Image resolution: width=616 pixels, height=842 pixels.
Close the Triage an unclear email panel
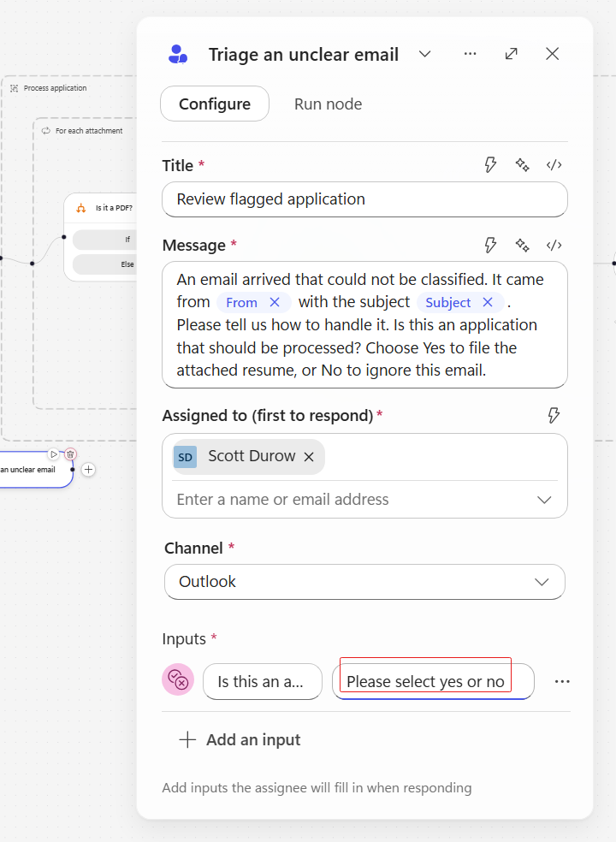click(x=552, y=54)
